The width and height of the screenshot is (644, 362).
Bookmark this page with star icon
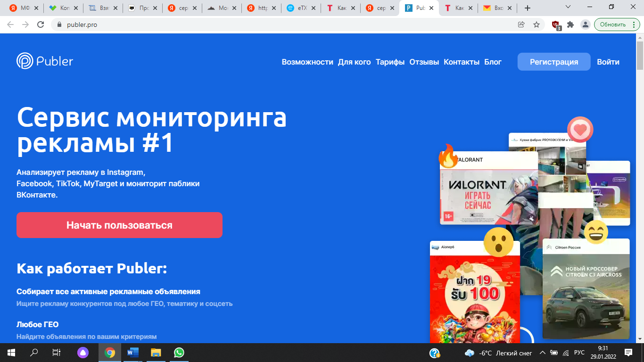click(537, 25)
